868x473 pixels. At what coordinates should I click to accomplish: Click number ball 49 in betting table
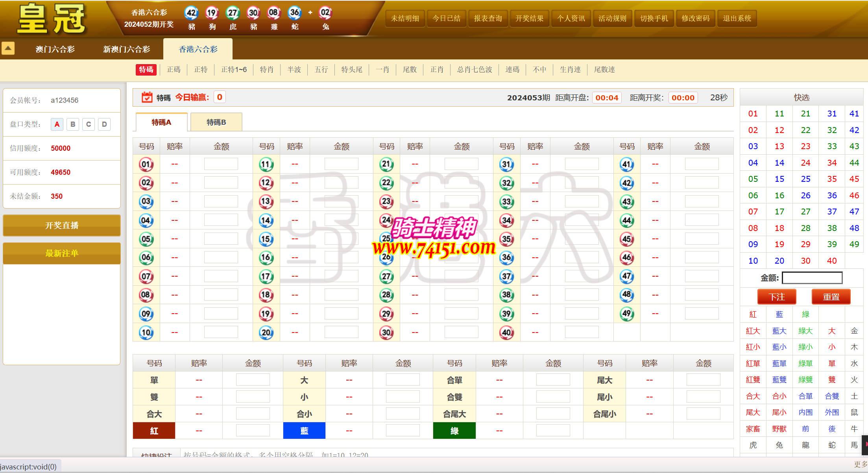click(x=626, y=314)
